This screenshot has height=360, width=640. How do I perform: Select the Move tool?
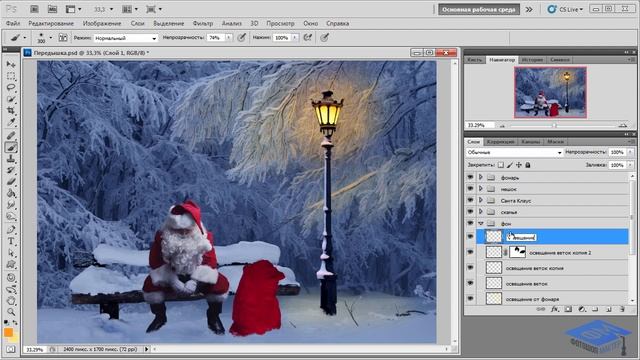11,64
